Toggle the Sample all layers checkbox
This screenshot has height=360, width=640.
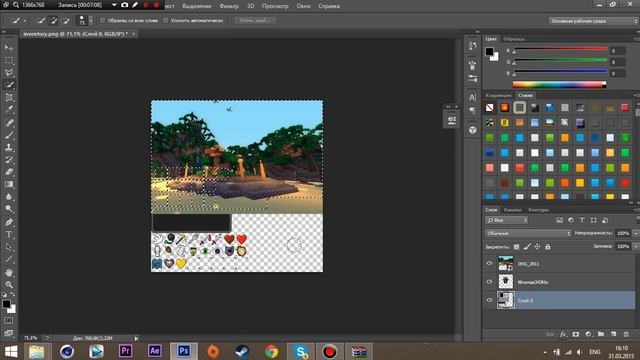[x=102, y=20]
